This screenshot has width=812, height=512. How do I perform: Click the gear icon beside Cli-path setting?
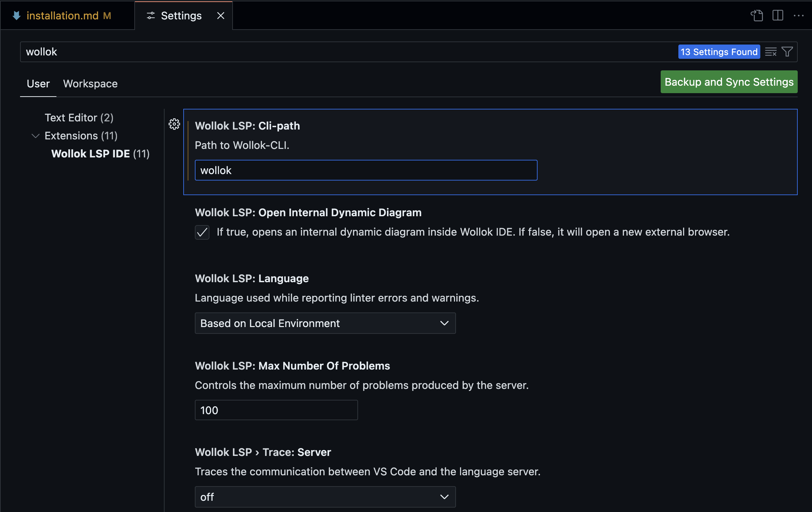click(174, 124)
